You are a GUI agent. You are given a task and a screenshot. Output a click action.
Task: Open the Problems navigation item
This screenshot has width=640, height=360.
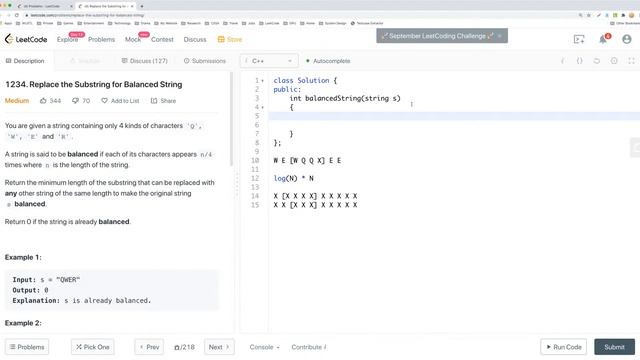pos(101,39)
